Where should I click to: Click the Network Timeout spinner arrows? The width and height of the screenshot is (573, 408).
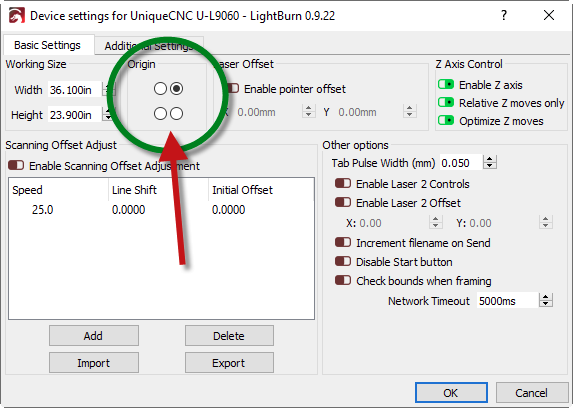point(546,301)
